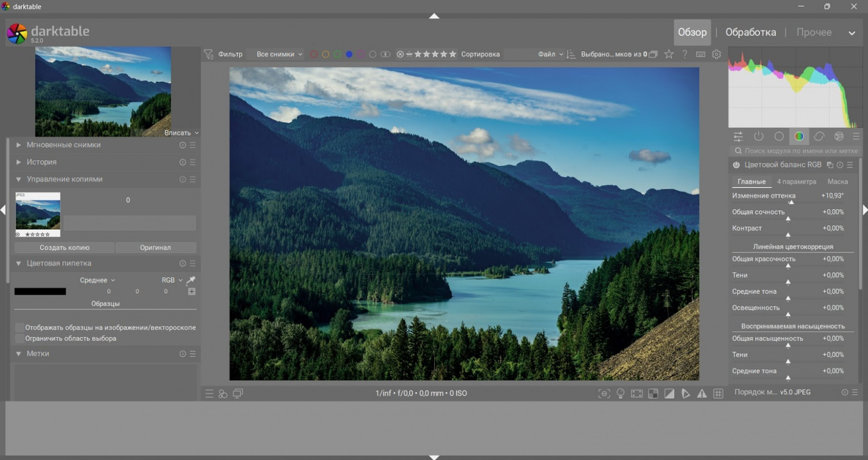
Task: Toggle the soft-proofing bulb icon
Action: pos(621,394)
